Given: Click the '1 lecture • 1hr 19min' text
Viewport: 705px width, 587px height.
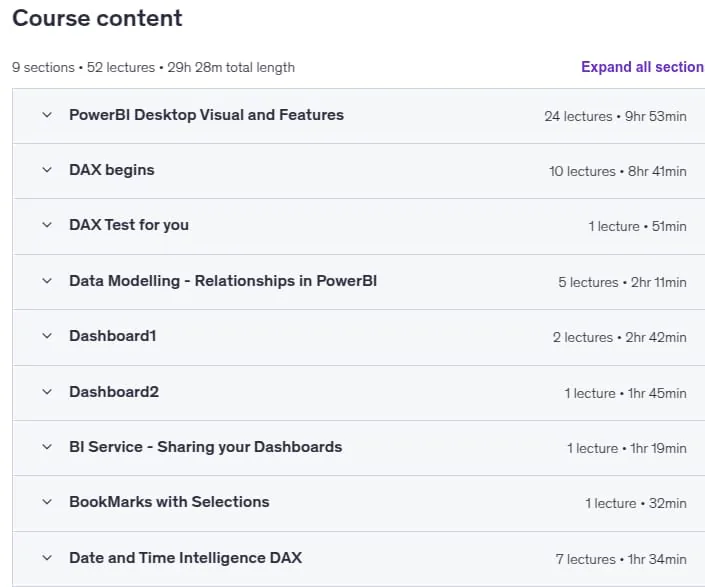Looking at the screenshot, I should (x=627, y=449).
